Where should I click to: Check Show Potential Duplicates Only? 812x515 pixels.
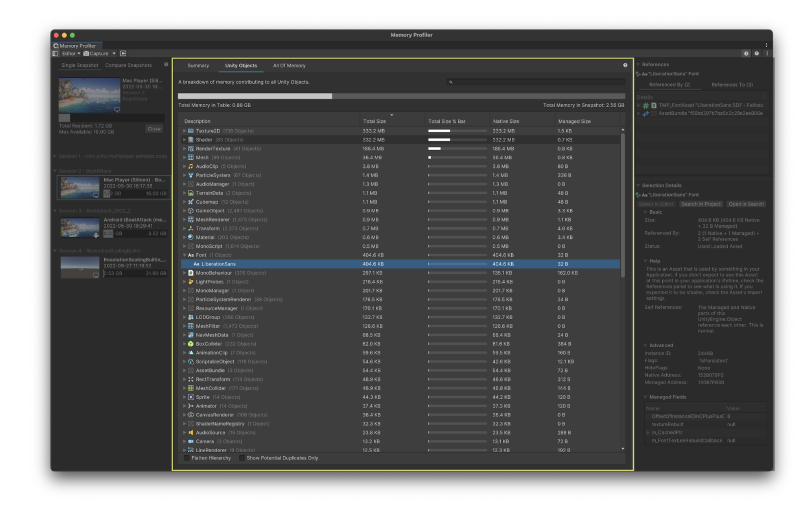click(x=242, y=458)
